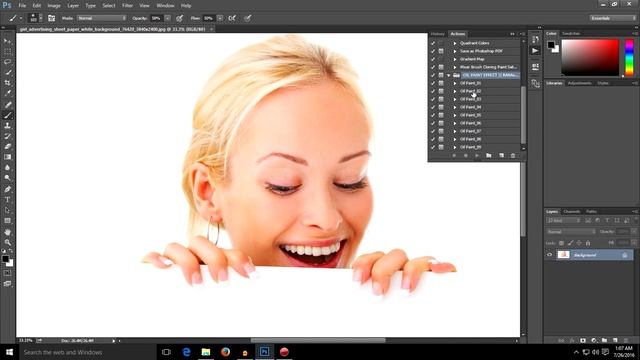Screen dimensions: 640x360
Task: Expand the Oil Paint_08 action
Action: (x=455, y=139)
